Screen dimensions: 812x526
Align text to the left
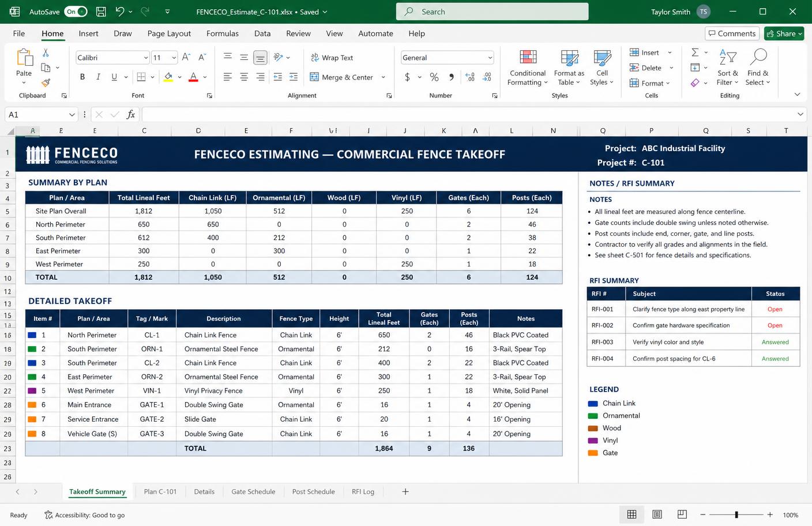click(228, 77)
